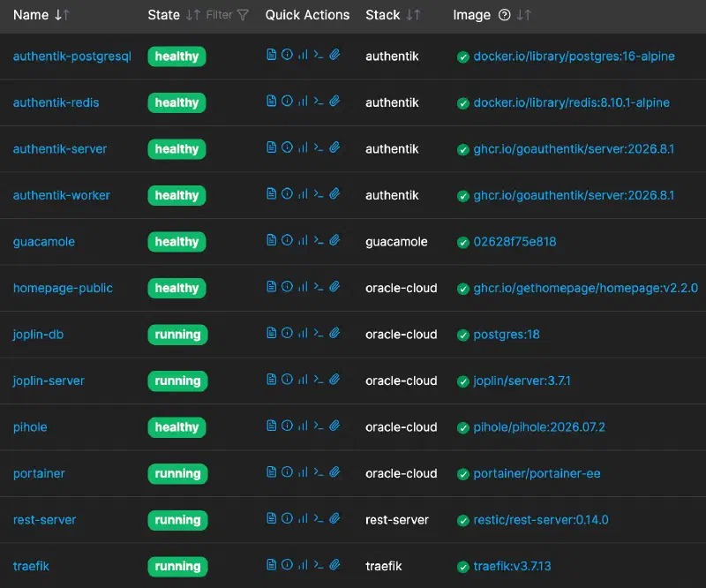Viewport: 706px width, 588px height.
Task: Inspect the authentik-server container
Action: tap(287, 147)
